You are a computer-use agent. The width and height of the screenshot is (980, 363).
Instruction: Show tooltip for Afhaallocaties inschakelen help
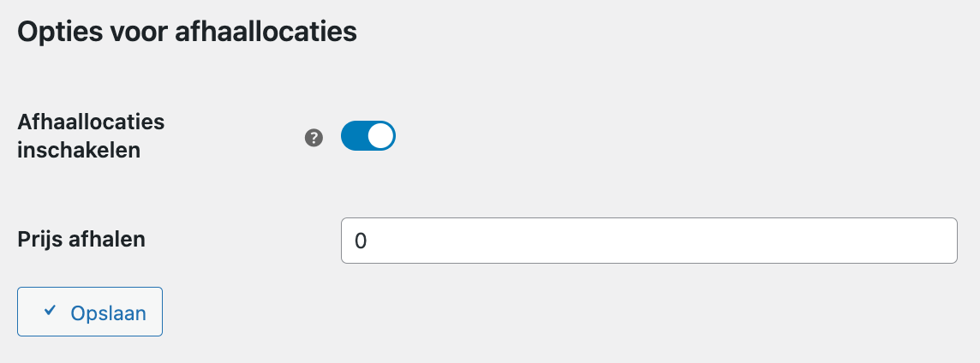[x=314, y=137]
